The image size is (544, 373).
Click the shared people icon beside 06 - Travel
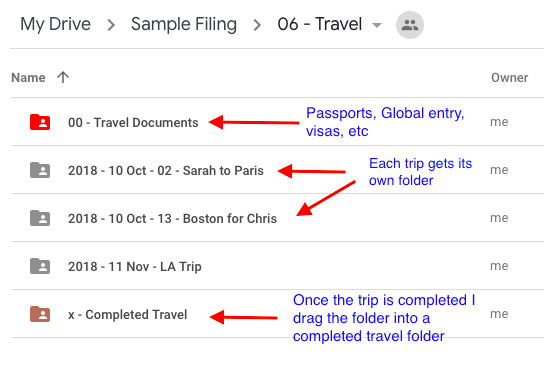410,25
